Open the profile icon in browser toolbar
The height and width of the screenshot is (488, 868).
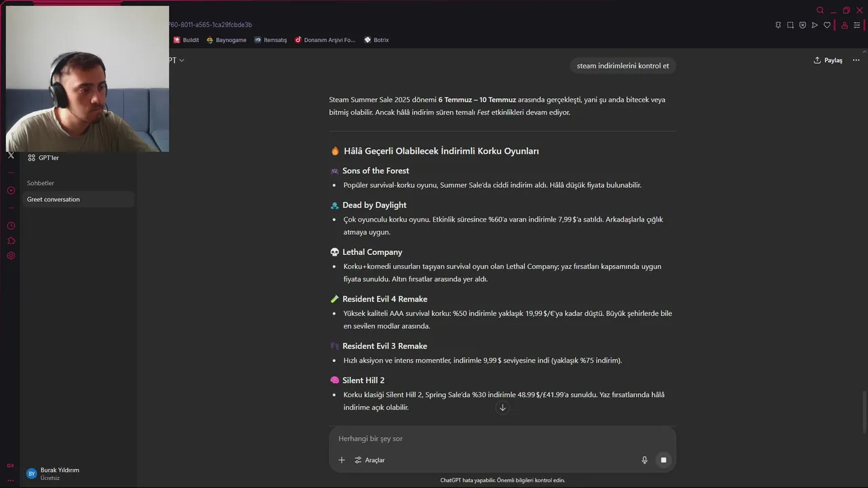844,25
